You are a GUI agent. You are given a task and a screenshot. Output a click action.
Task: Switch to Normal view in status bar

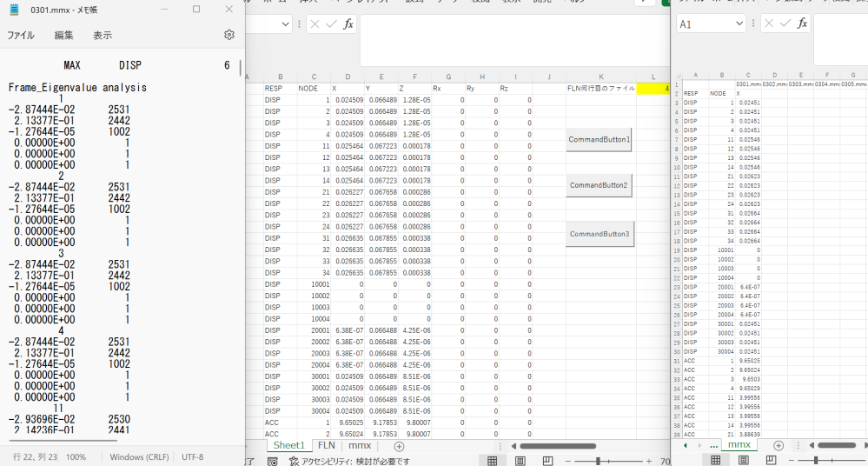click(492, 460)
